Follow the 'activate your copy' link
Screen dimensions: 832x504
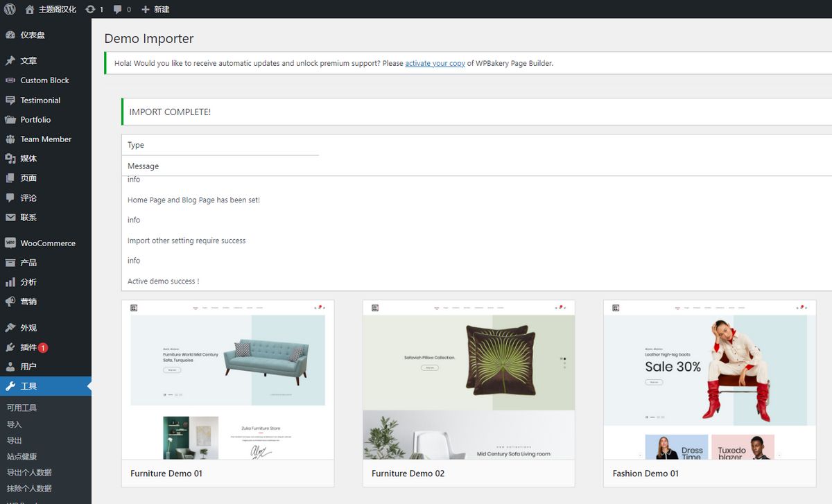435,63
